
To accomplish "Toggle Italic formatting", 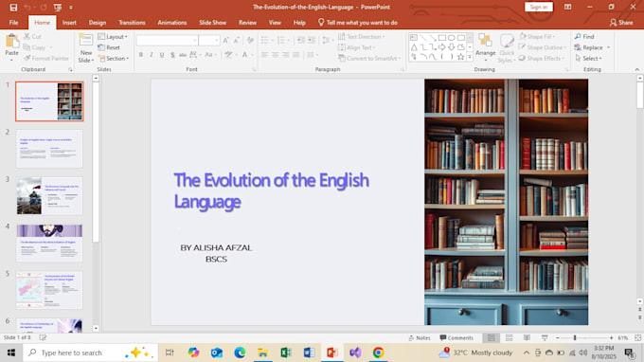I will click(152, 55).
